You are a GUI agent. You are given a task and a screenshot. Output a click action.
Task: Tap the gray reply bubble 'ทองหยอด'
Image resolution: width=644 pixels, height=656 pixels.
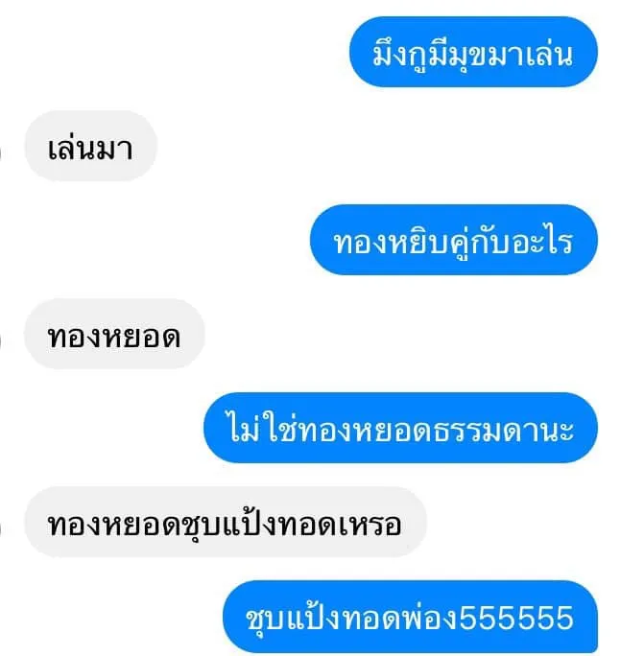pos(114,334)
